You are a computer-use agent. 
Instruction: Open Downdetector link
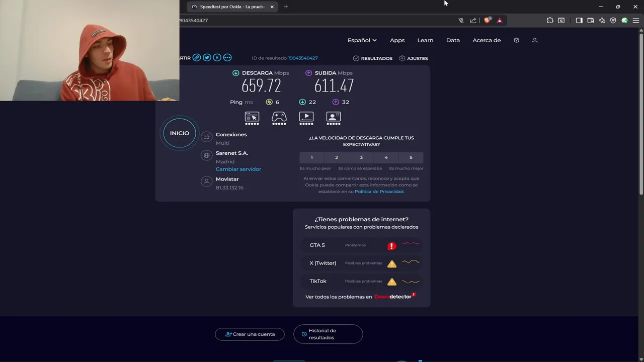(394, 296)
